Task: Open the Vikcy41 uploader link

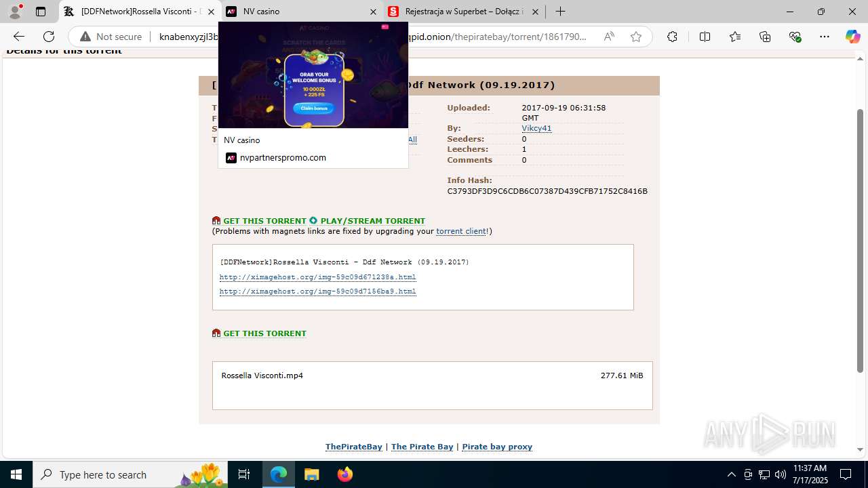Action: click(536, 128)
